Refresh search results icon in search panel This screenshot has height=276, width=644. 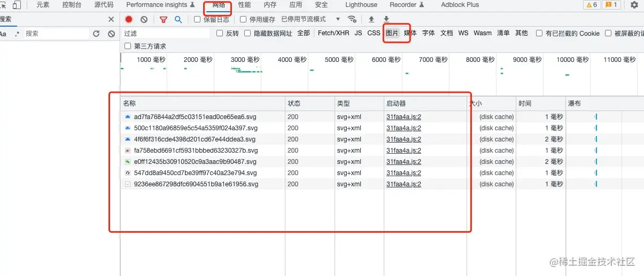point(96,33)
